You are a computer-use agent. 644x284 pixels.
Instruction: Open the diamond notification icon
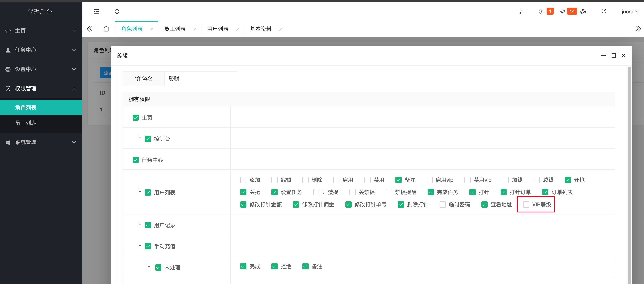pyautogui.click(x=562, y=12)
